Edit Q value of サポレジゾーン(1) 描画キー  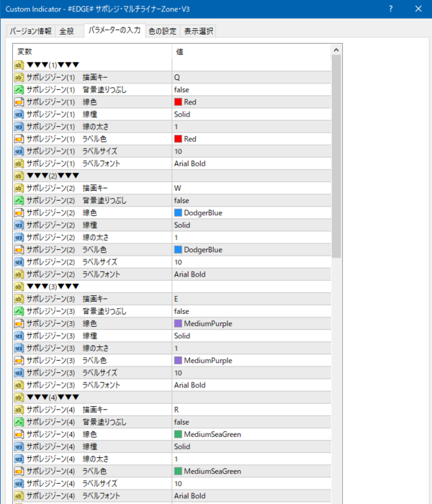tap(251, 77)
